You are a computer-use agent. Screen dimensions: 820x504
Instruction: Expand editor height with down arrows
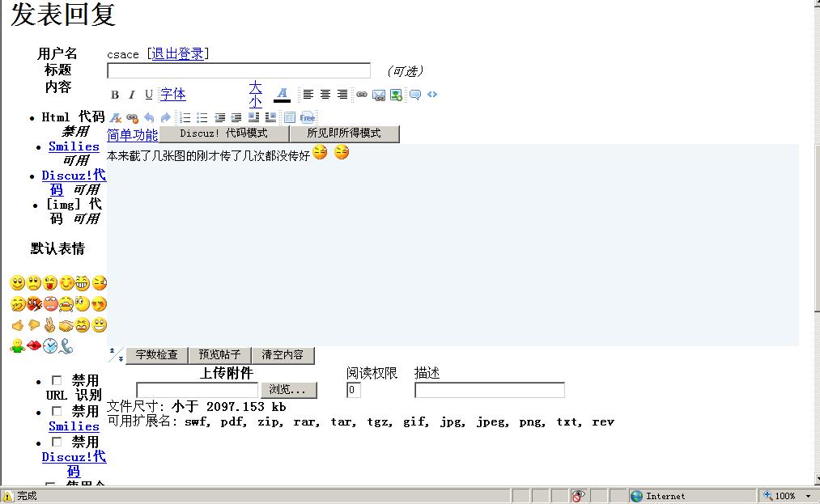point(121,358)
